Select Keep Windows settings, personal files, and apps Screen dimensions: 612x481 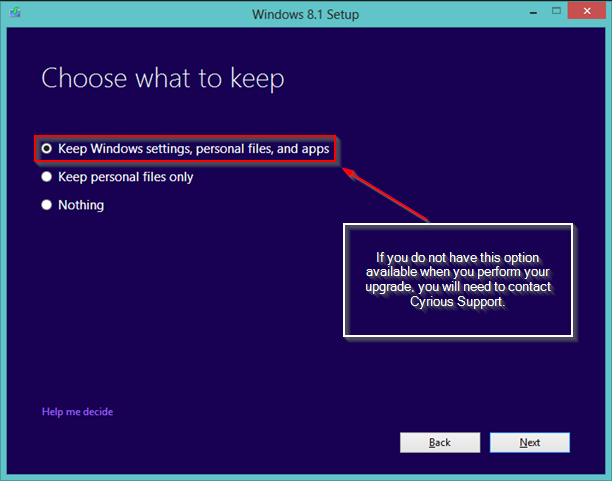[185, 149]
